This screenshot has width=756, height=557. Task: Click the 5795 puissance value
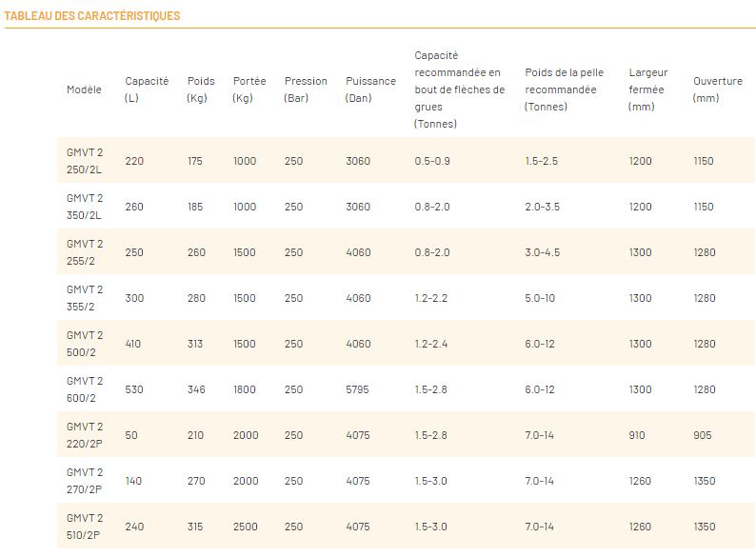coord(358,389)
